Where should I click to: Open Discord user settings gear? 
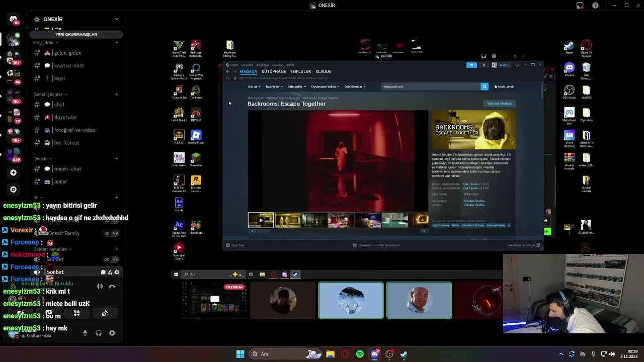(x=112, y=333)
